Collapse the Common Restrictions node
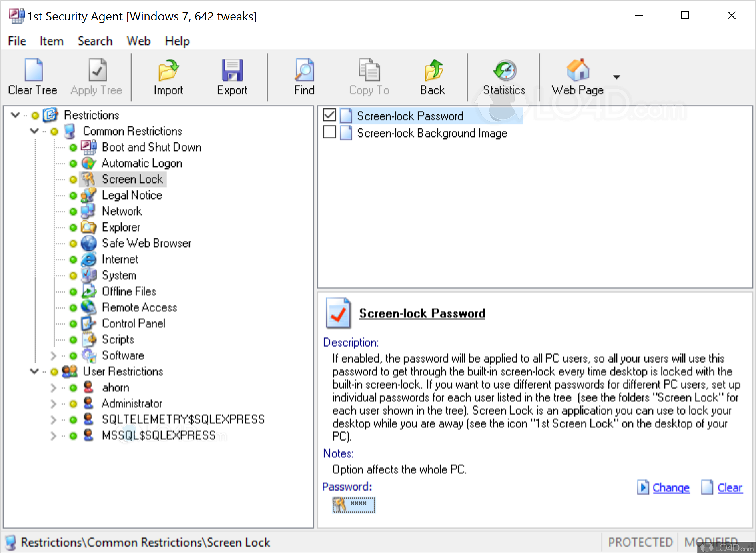The width and height of the screenshot is (756, 553). (x=34, y=131)
